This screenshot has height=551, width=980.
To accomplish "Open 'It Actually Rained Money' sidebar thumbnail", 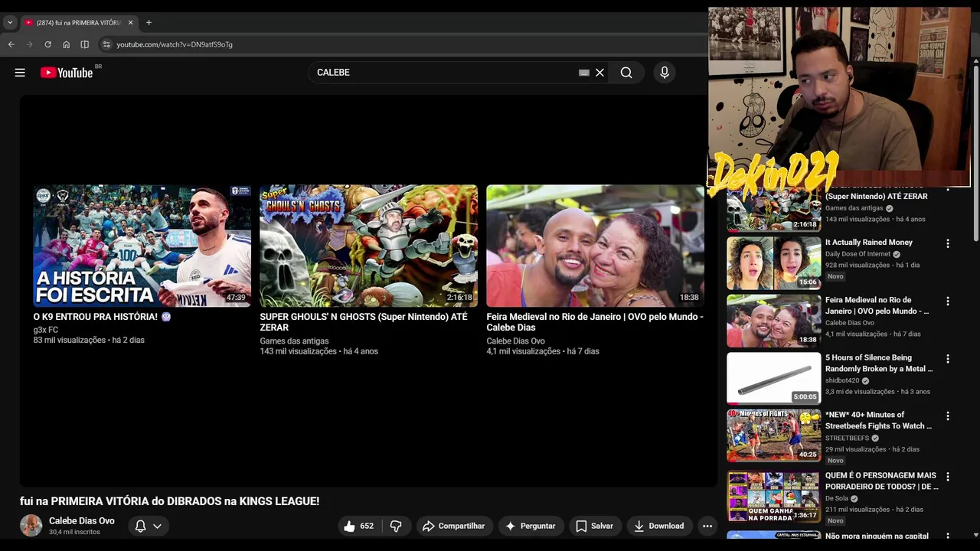I will click(773, 263).
